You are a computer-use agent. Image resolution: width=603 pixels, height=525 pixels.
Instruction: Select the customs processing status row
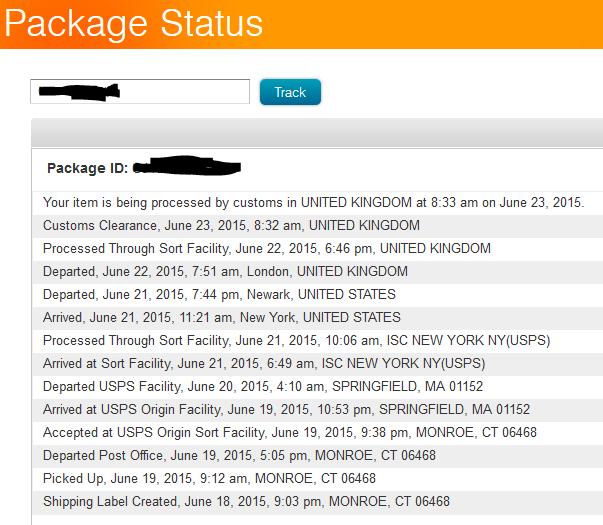[x=313, y=202]
